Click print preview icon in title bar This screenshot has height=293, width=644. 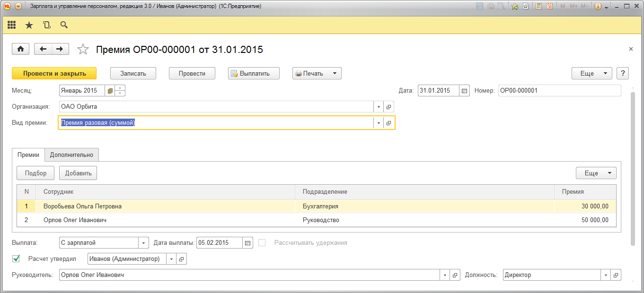coord(502,7)
